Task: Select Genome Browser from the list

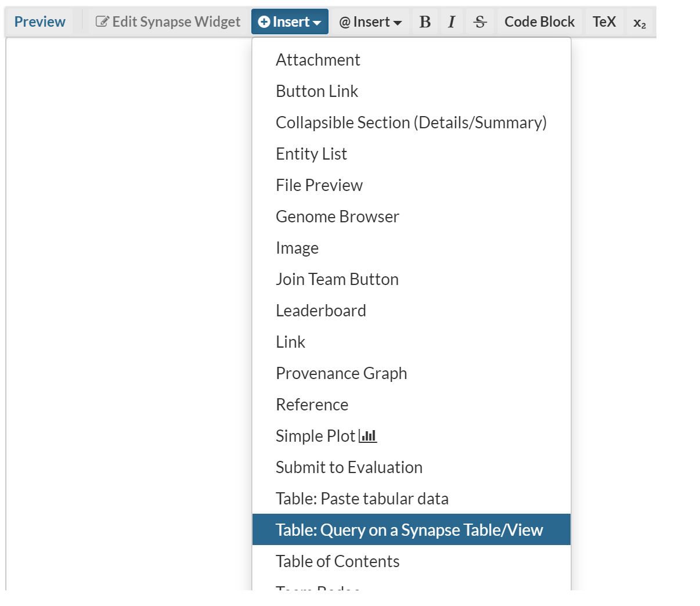Action: click(337, 217)
